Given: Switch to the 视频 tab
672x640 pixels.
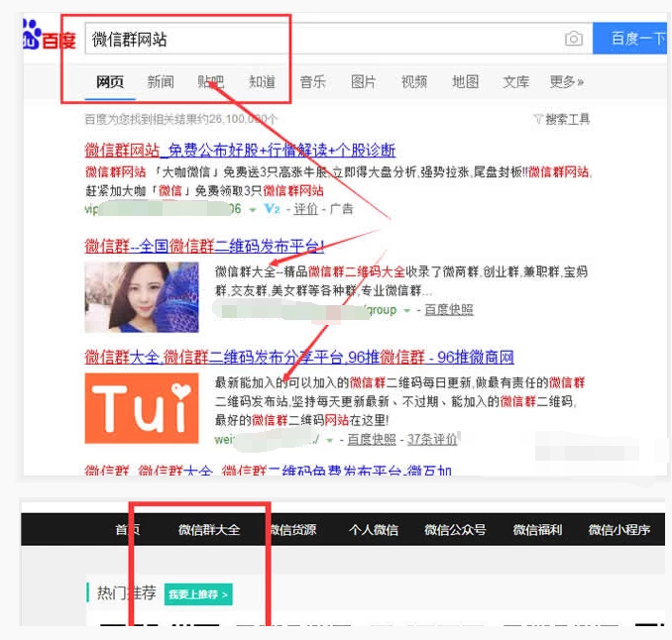Looking at the screenshot, I should pos(414,82).
